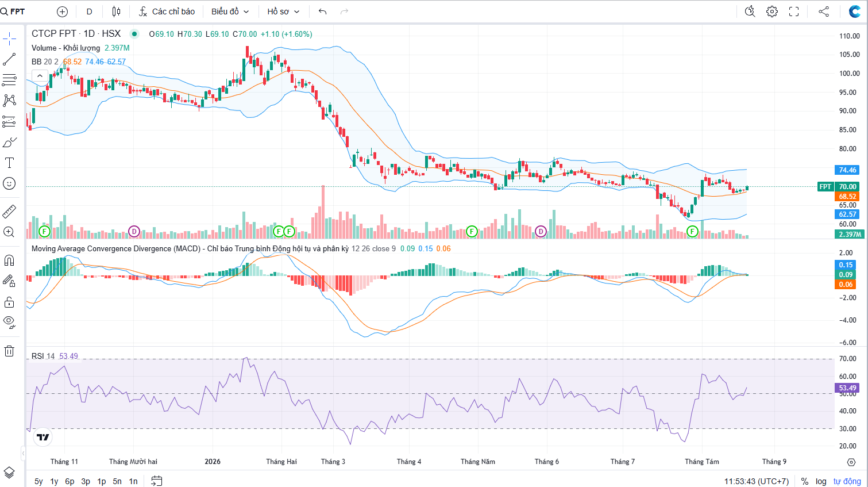Toggle stay in drawing mode pencil-lock
Image resolution: width=868 pixels, height=487 pixels.
[9, 281]
